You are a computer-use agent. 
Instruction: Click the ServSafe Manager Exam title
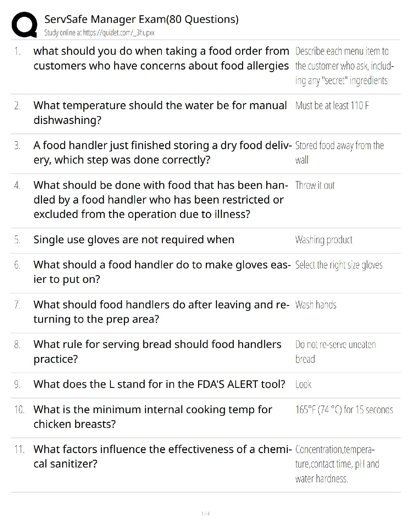click(141, 19)
